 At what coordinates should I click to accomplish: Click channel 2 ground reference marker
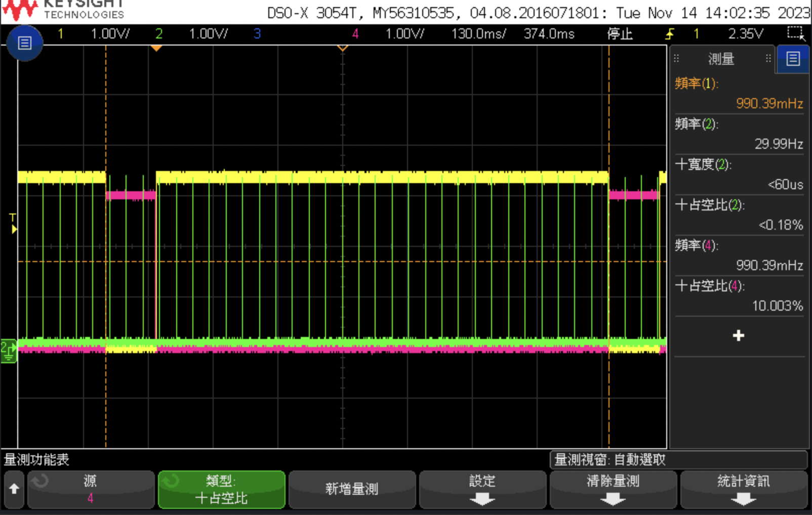click(x=9, y=351)
